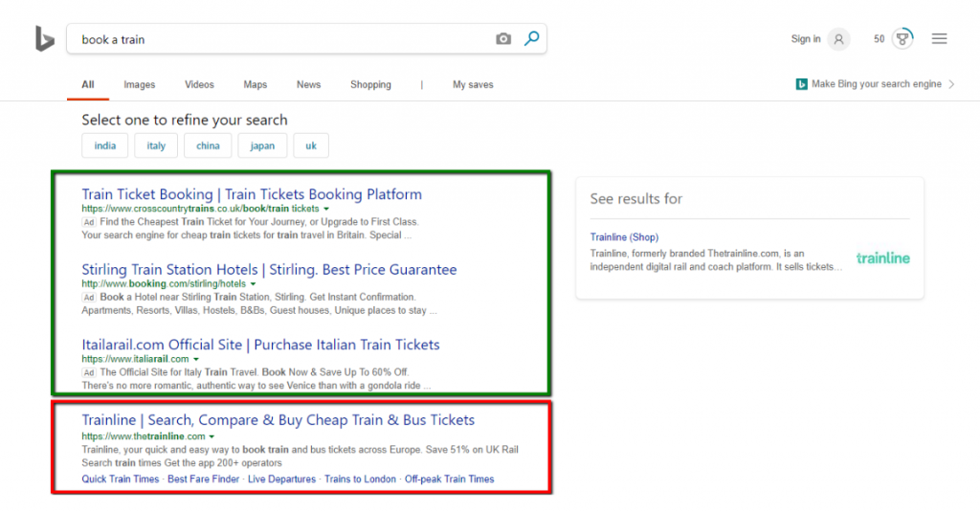The height and width of the screenshot is (513, 980).
Task: Click Ad label on italiarail result
Action: pyautogui.click(x=89, y=372)
